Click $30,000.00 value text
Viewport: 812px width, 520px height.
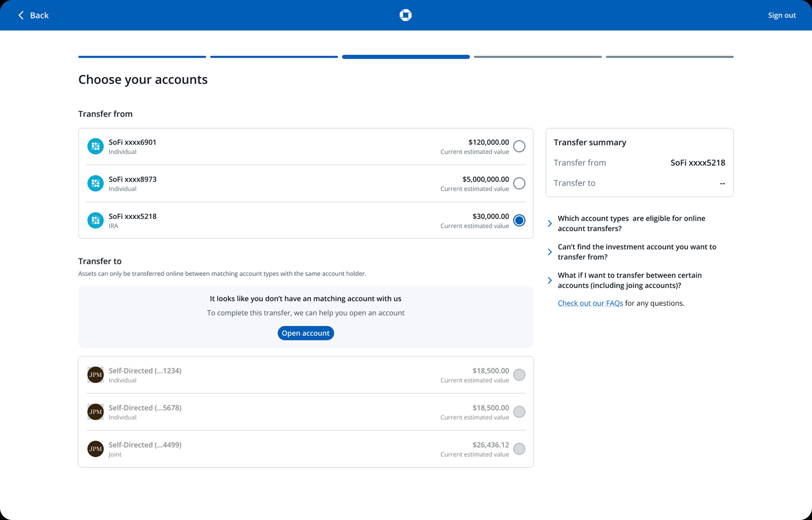pyautogui.click(x=490, y=217)
